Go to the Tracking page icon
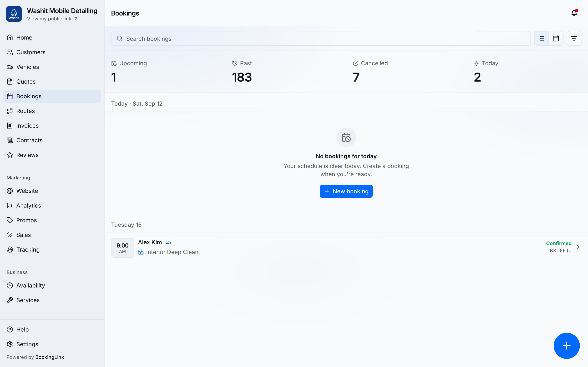 (x=10, y=250)
